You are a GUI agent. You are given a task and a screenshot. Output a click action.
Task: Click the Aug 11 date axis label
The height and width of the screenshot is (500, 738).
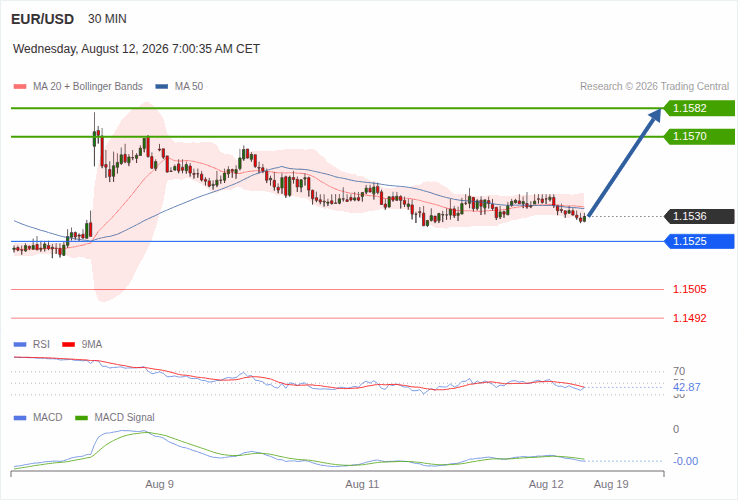click(362, 484)
